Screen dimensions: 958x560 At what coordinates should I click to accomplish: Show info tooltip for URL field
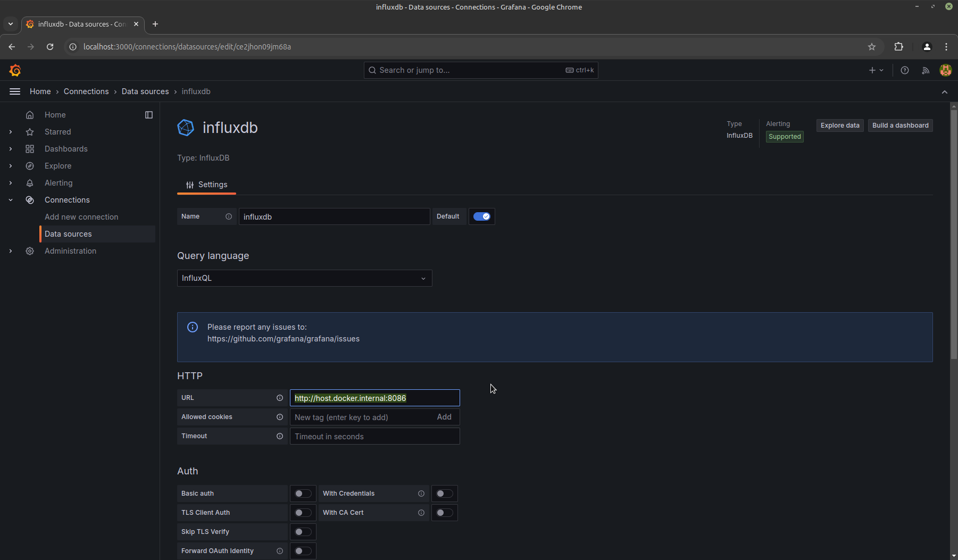pos(280,398)
